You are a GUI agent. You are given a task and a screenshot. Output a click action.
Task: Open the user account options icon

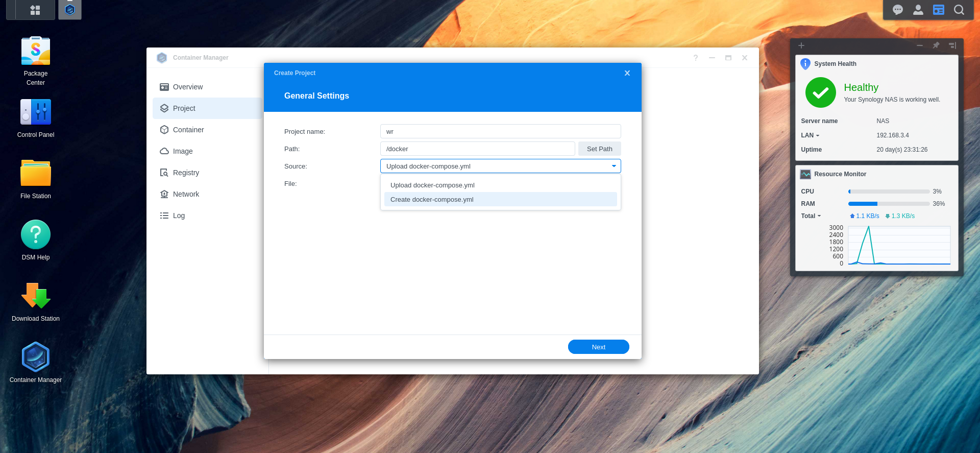point(918,10)
